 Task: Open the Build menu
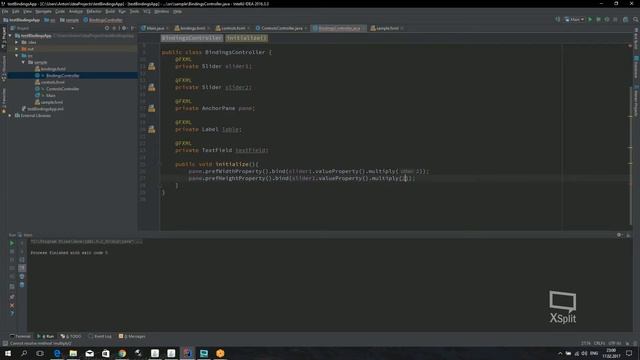click(110, 11)
